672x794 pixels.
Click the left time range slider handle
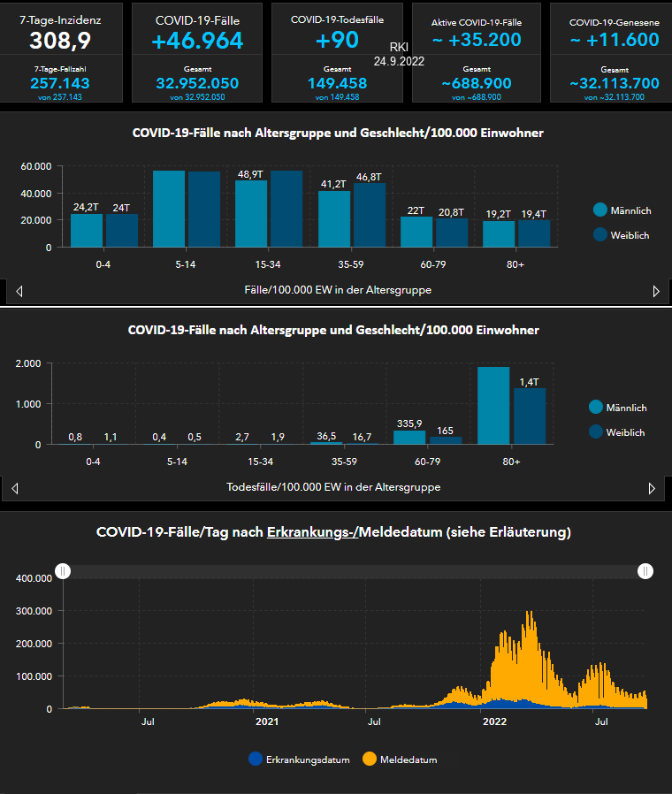(63, 571)
